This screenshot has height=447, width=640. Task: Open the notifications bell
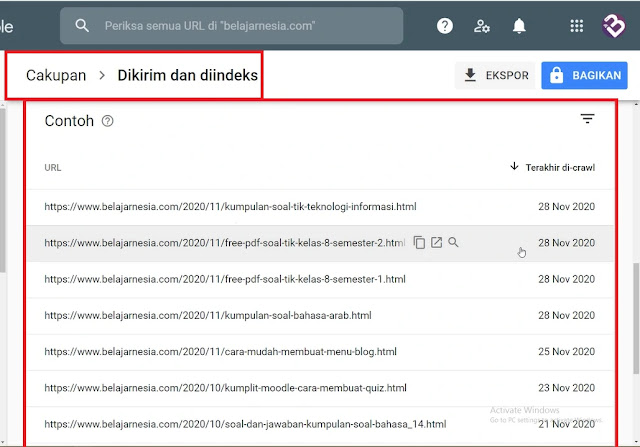pyautogui.click(x=519, y=26)
